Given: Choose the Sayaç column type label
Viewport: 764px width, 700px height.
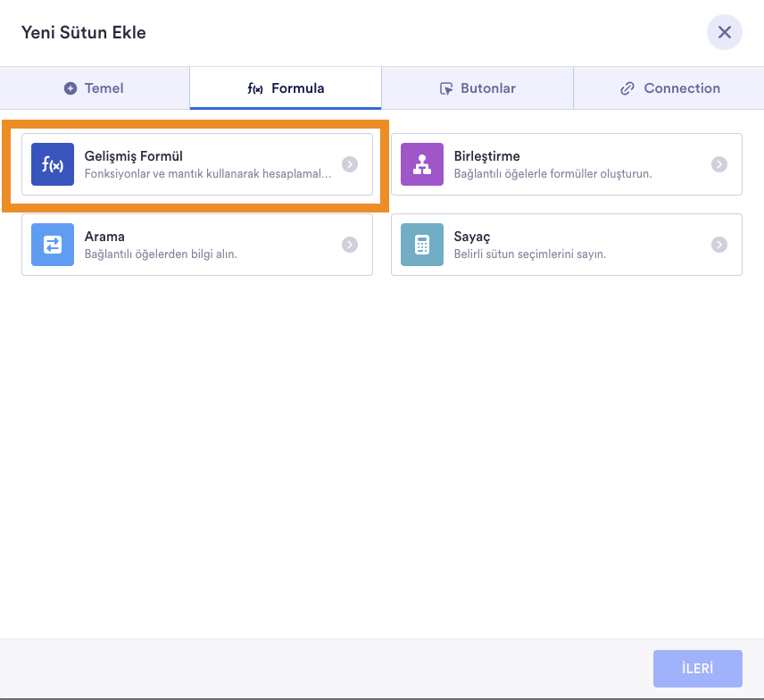Looking at the screenshot, I should coord(472,237).
